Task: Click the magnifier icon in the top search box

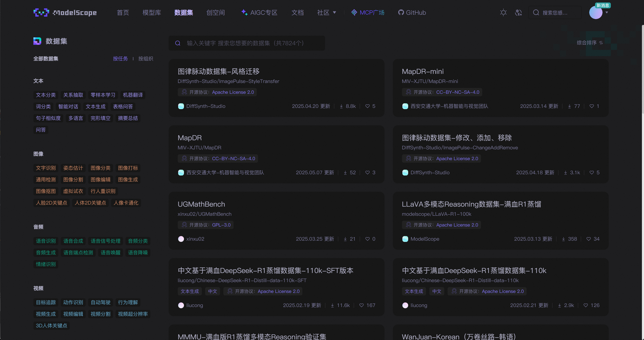Action: [536, 12]
